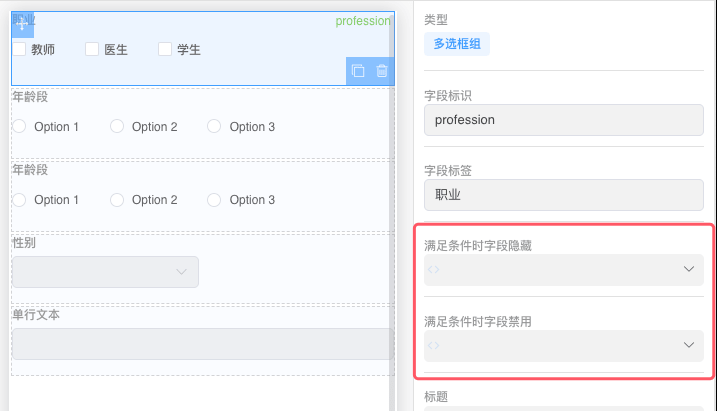Choose Option 2 in the first 年龄段 group
This screenshot has height=411, width=717.
pos(117,126)
